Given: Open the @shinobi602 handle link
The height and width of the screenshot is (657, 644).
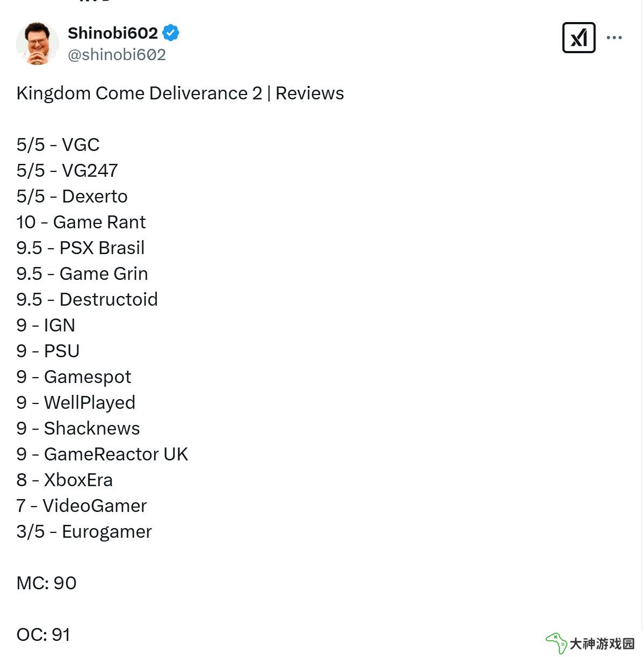Looking at the screenshot, I should click(117, 55).
